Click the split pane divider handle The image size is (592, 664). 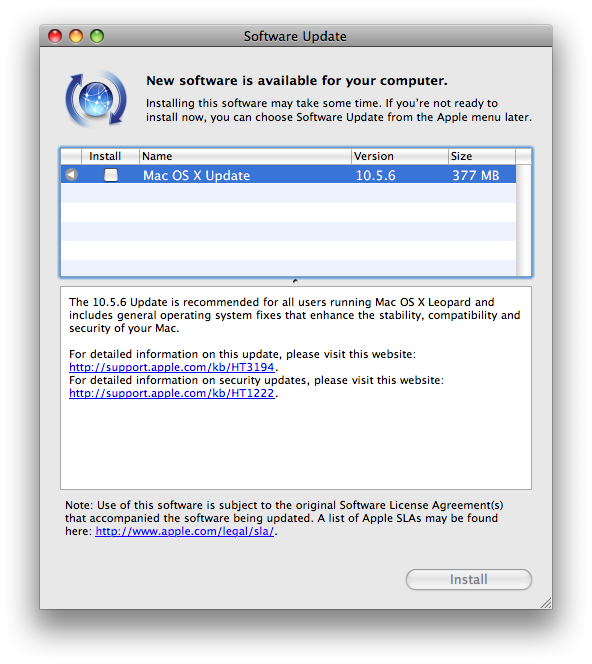[x=296, y=281]
